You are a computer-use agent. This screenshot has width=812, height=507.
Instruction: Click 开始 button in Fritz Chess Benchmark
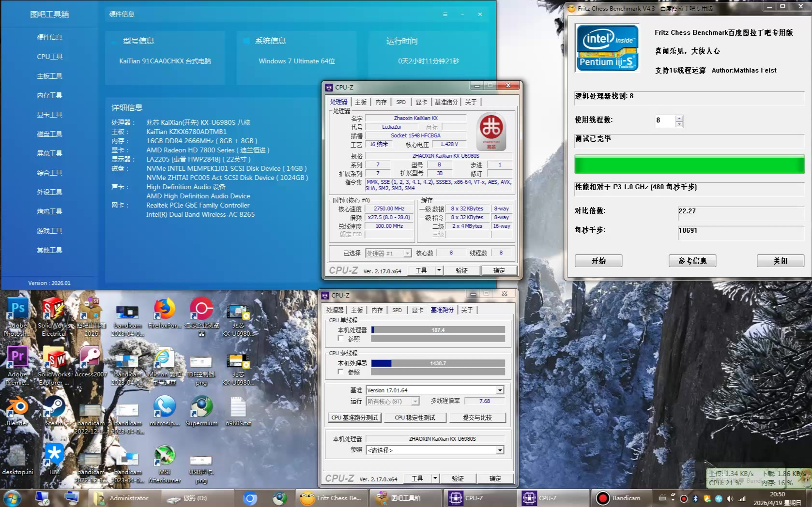click(598, 261)
